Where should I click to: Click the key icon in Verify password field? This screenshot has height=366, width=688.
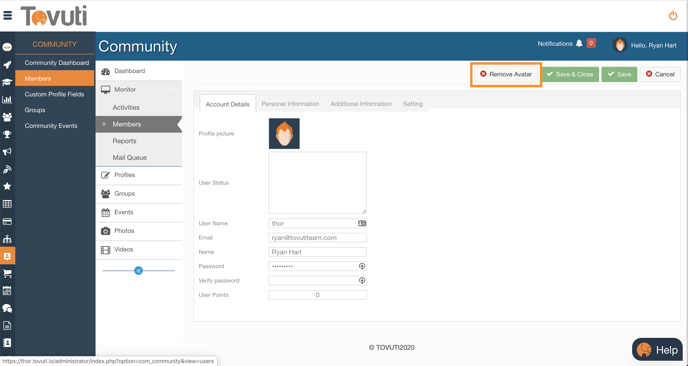362,280
